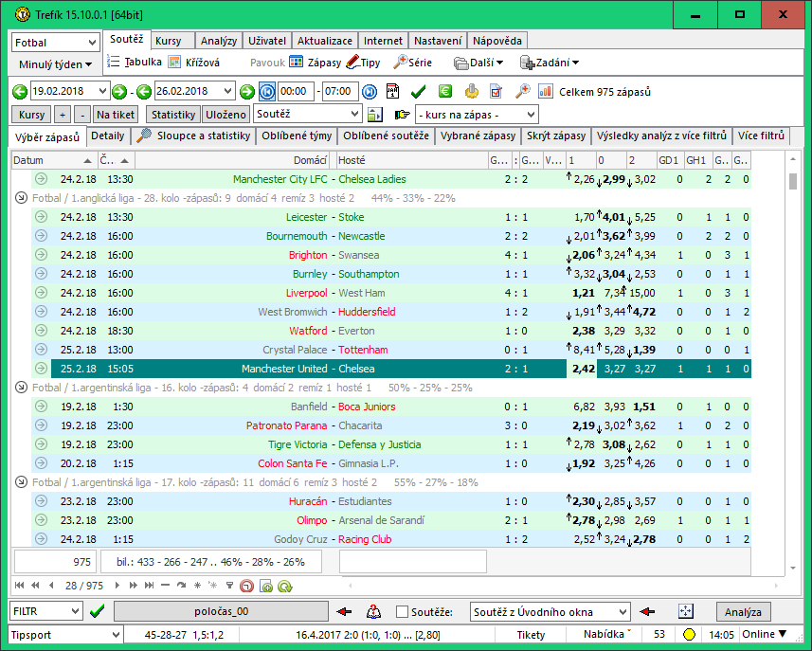The height and width of the screenshot is (651, 812).
Task: Open the Fotbal sport dropdown
Action: click(55, 43)
